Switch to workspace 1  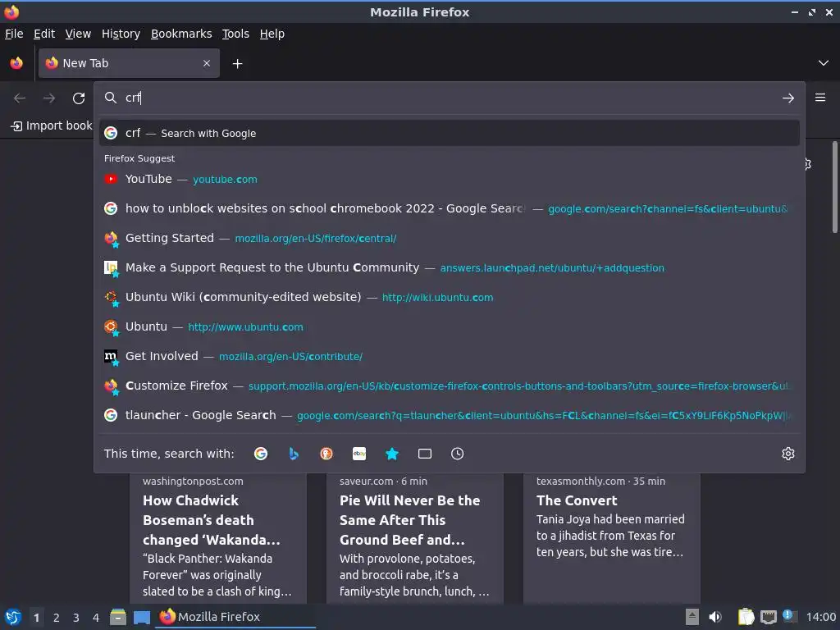coord(36,618)
